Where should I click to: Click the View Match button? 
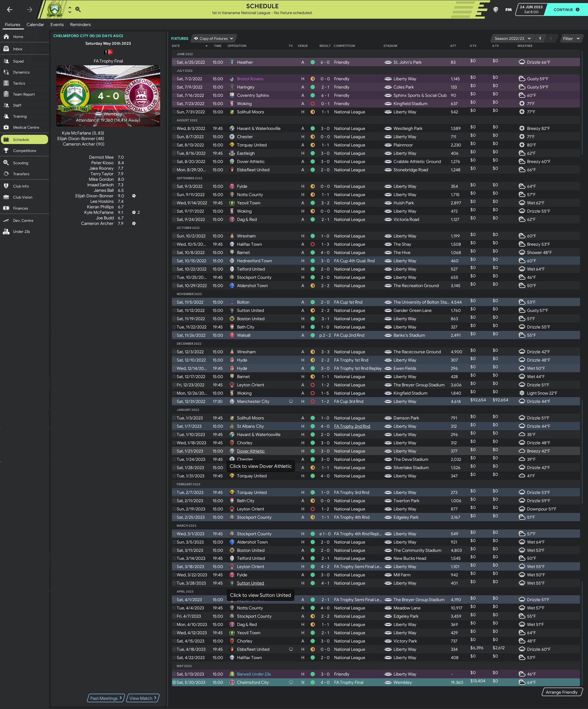click(143, 698)
